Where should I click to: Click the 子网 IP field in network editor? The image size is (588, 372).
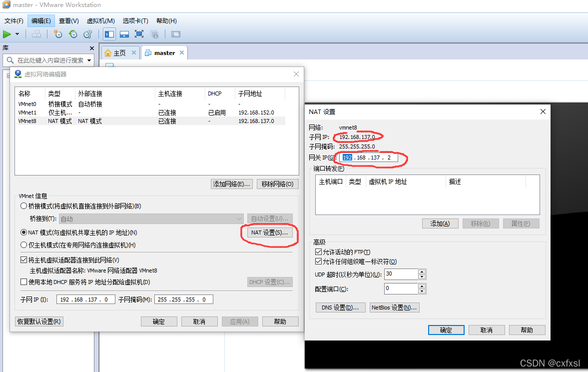coord(86,299)
